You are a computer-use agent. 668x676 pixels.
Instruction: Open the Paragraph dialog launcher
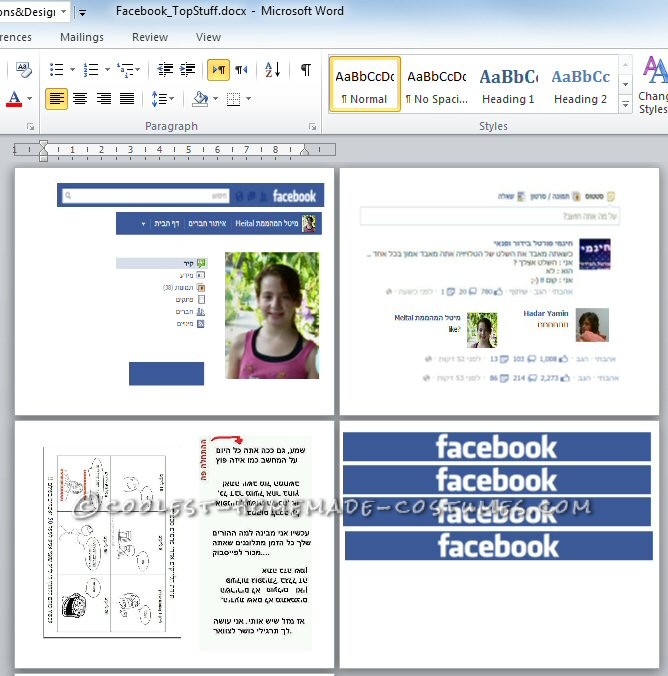pos(312,126)
